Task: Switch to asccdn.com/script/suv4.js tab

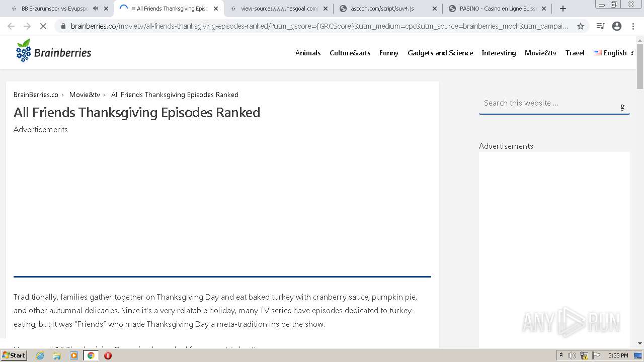Action: [382, 9]
